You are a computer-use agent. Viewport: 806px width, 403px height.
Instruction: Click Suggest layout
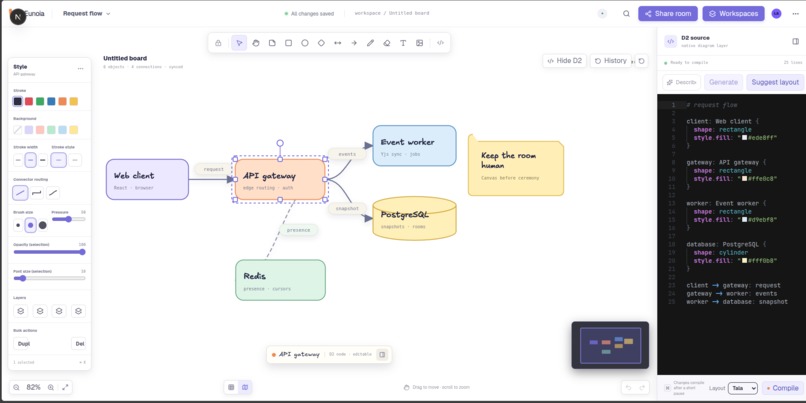point(775,82)
